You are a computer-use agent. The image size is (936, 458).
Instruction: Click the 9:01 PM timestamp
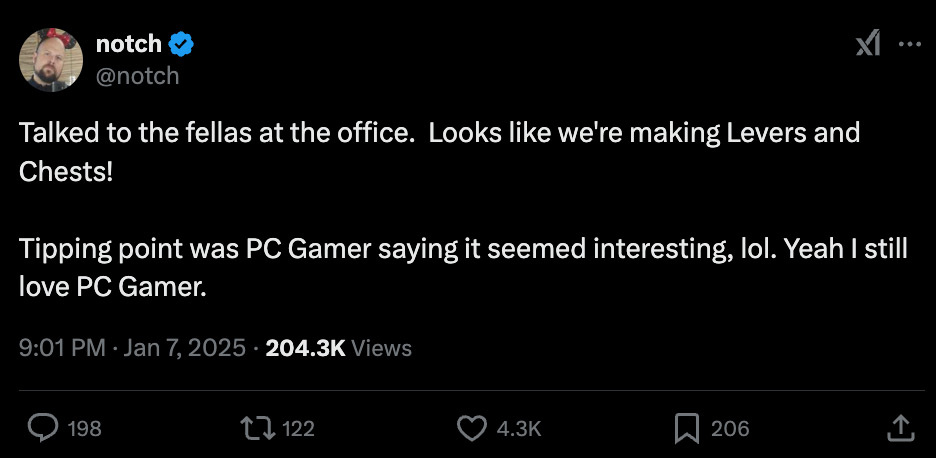[62, 348]
